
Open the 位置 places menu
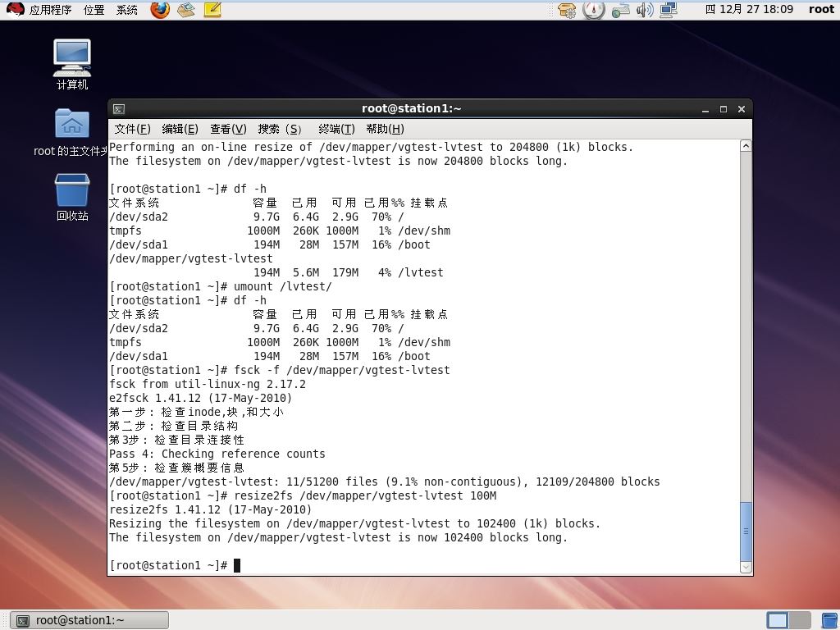click(94, 10)
